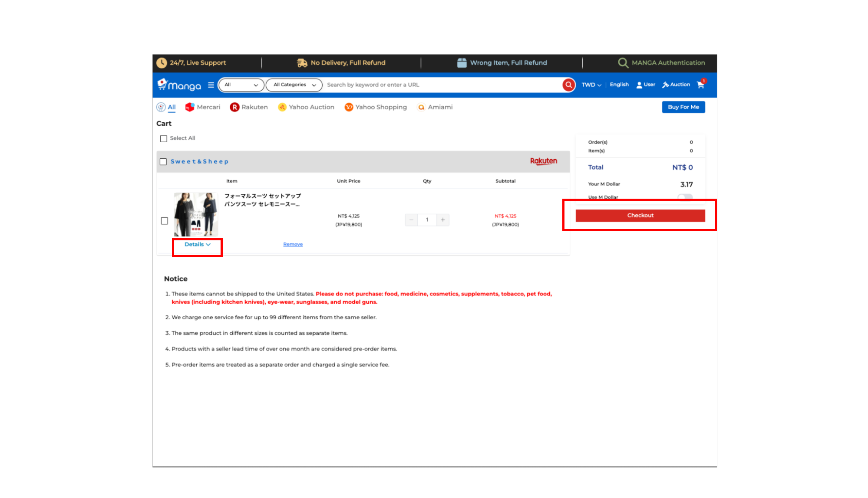
Task: Open the TWD currency dropdown
Action: (x=591, y=85)
